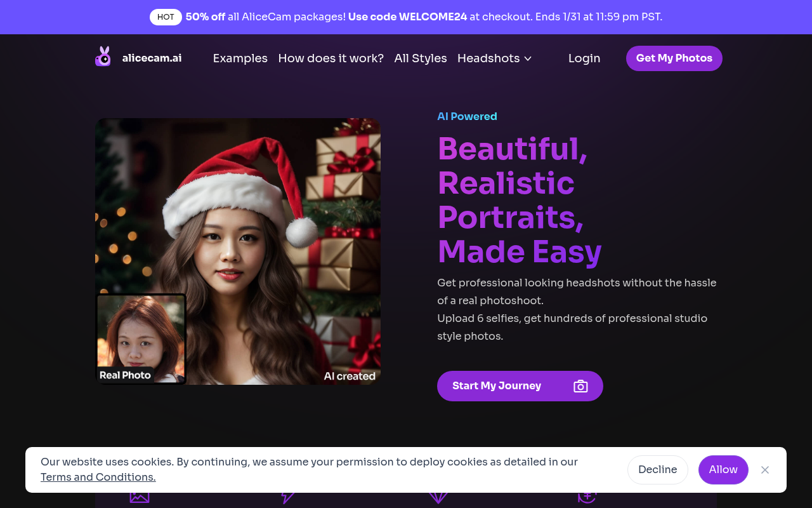The width and height of the screenshot is (812, 508).
Task: Click the Real Photo thumbnail
Action: tap(141, 338)
